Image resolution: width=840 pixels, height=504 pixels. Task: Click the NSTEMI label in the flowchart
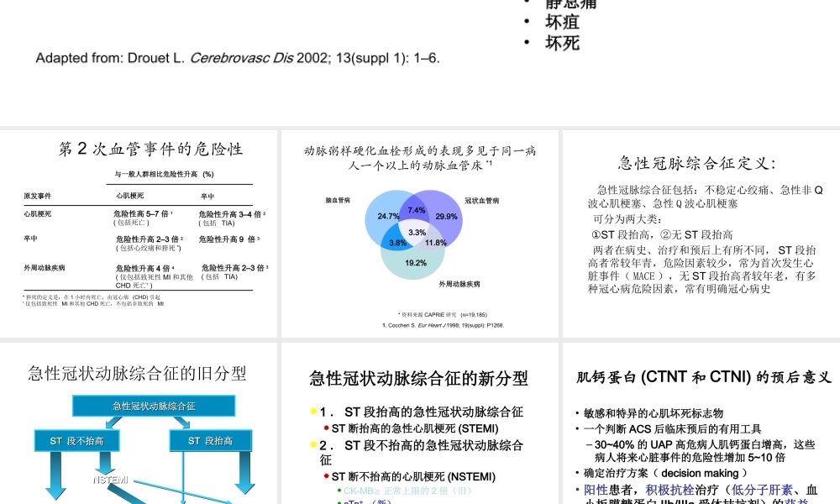(x=109, y=481)
